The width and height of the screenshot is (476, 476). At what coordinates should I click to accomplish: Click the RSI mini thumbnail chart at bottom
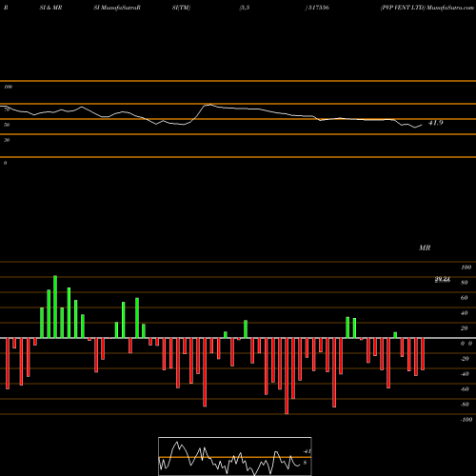tap(235, 456)
